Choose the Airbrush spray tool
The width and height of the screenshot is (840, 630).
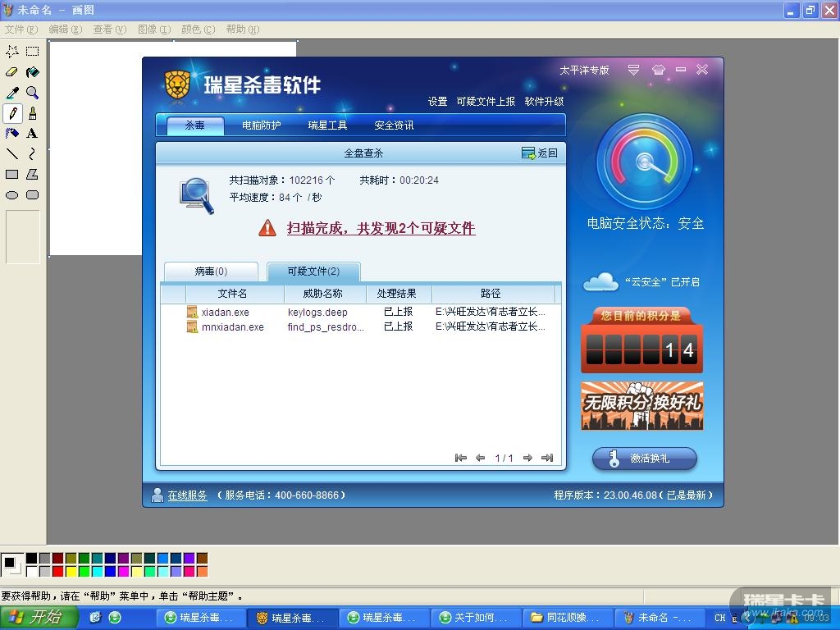tap(11, 134)
